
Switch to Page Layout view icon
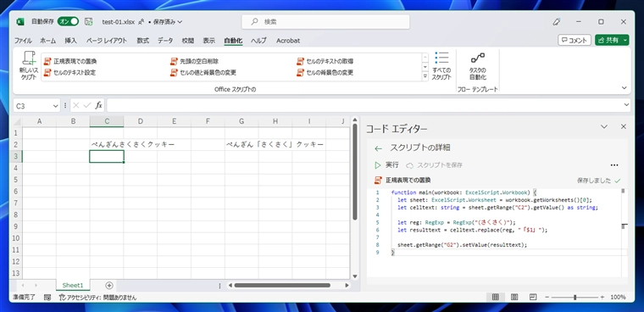pos(514,297)
